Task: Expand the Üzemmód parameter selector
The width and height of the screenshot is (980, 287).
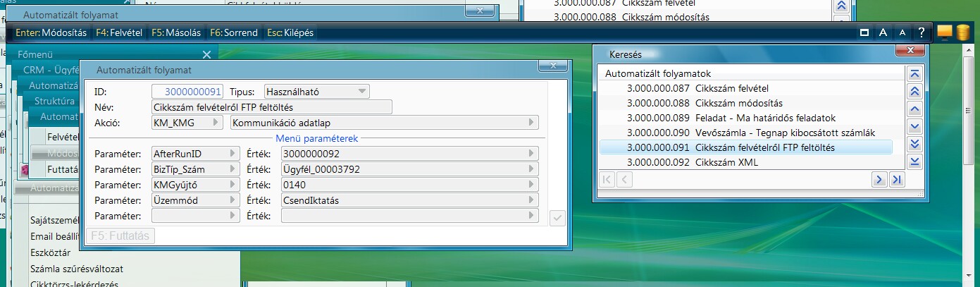Action: coord(231,200)
